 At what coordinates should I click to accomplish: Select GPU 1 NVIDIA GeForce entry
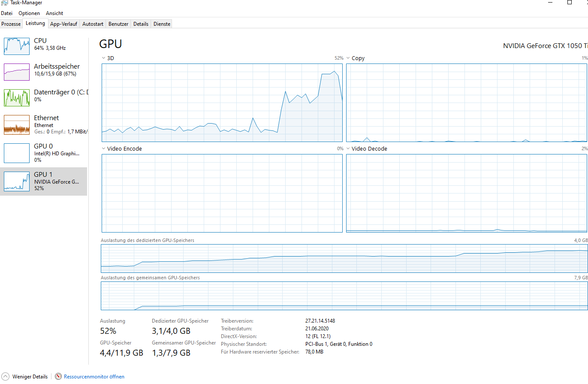(17, 181)
